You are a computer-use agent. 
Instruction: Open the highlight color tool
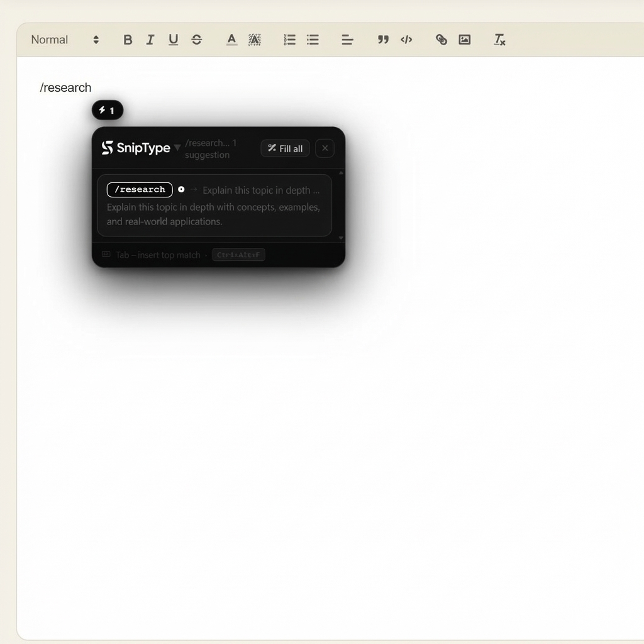(x=255, y=40)
